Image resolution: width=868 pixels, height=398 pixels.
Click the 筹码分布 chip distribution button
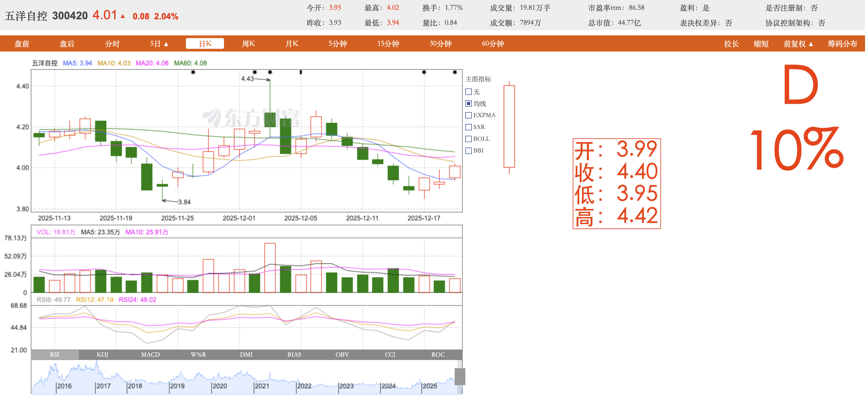coord(842,44)
